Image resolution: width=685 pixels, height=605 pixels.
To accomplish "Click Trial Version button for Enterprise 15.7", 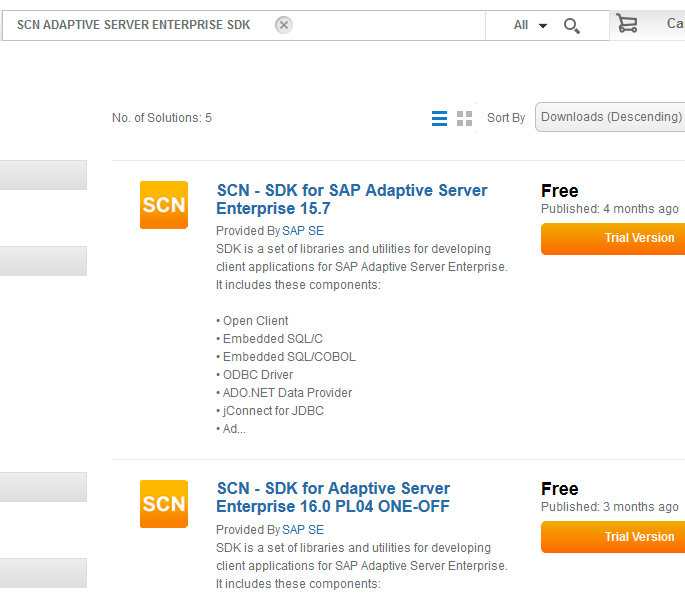I will point(613,239).
